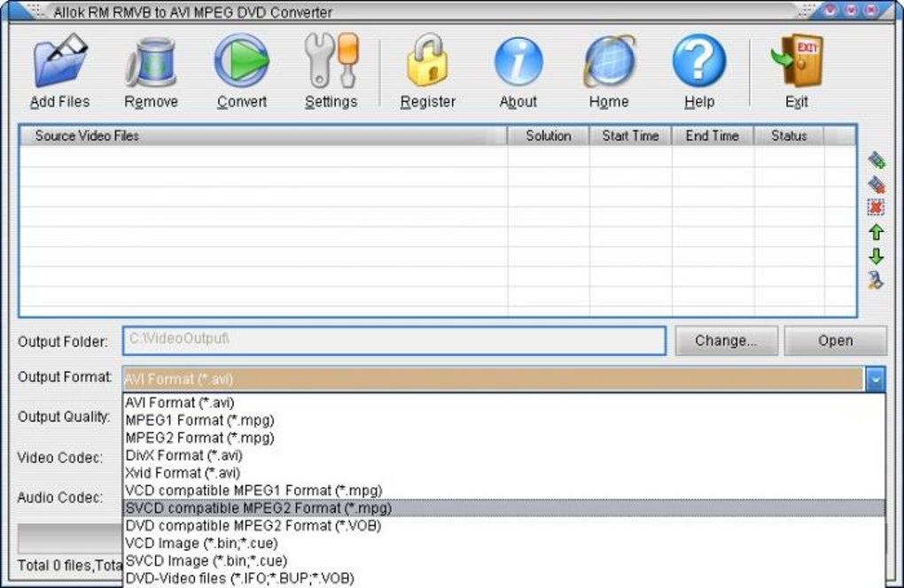This screenshot has width=904, height=588.
Task: Click the Solution column header
Action: coord(549,135)
